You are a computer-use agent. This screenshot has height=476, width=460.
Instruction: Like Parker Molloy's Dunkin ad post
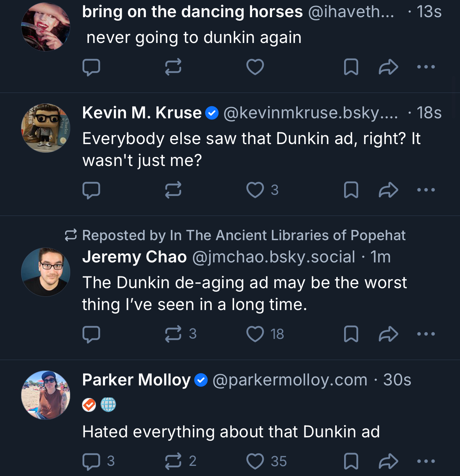tap(255, 462)
